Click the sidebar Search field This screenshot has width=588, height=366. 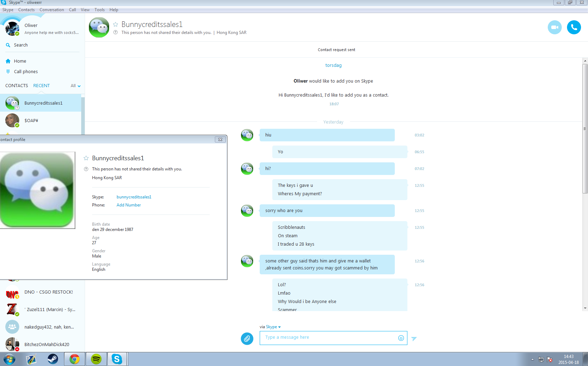pos(42,45)
